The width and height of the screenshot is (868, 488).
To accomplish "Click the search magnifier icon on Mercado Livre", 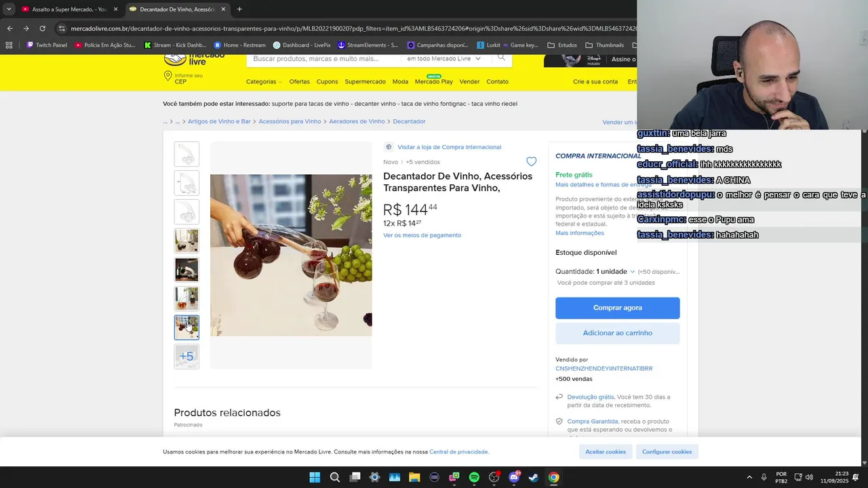I will [501, 58].
